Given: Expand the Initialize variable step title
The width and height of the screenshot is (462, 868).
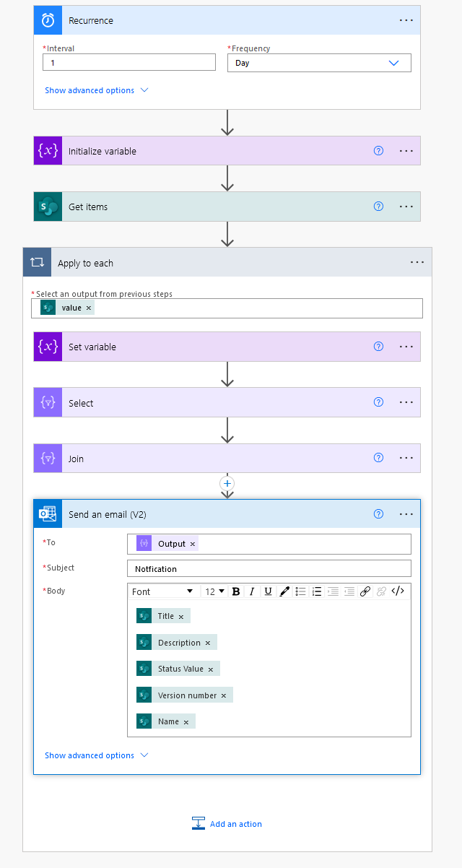Looking at the screenshot, I should (x=103, y=152).
